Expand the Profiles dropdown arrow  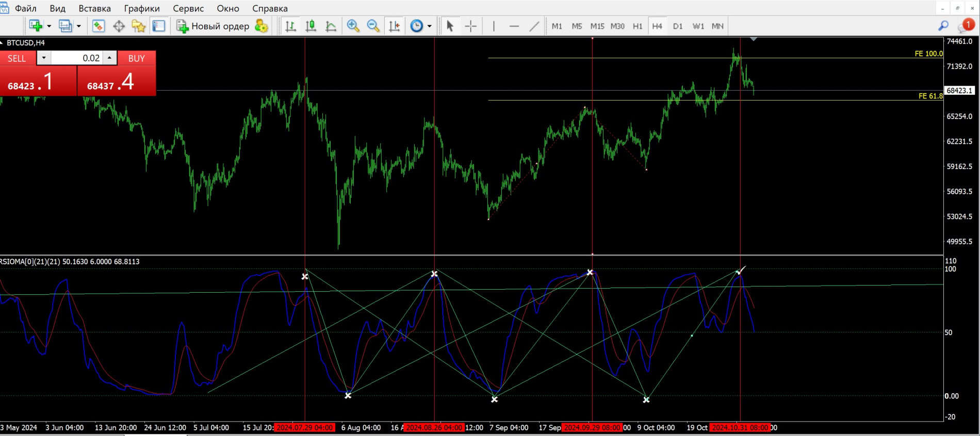[x=79, y=26]
